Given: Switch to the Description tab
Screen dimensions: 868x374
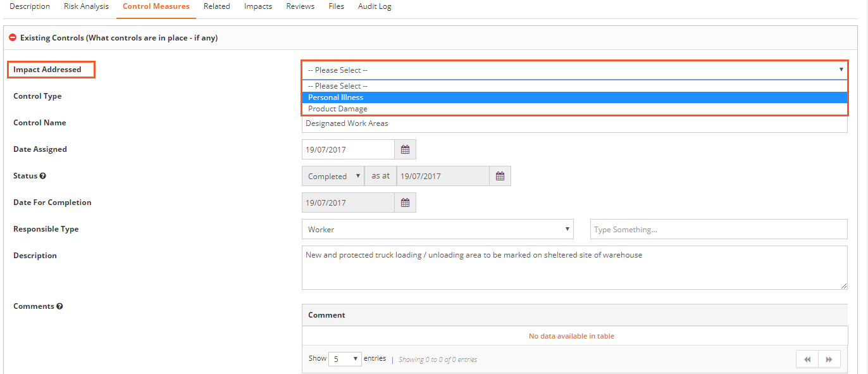Looking at the screenshot, I should [x=30, y=6].
